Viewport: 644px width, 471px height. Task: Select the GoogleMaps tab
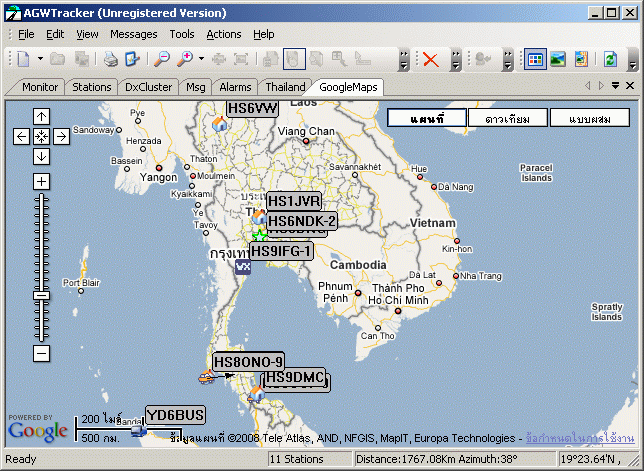tap(348, 87)
